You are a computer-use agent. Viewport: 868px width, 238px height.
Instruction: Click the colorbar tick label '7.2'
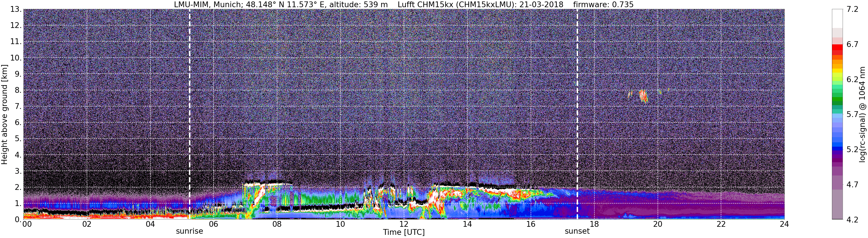(852, 10)
